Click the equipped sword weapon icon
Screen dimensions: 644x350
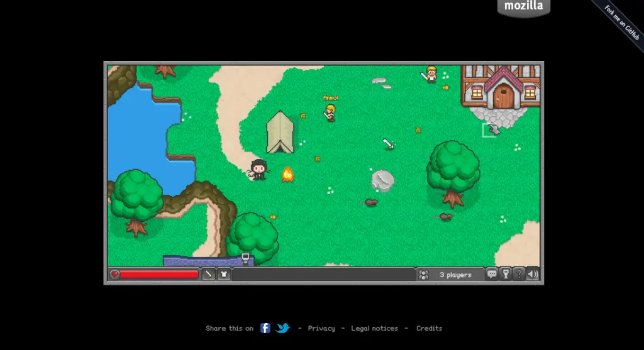(x=208, y=275)
